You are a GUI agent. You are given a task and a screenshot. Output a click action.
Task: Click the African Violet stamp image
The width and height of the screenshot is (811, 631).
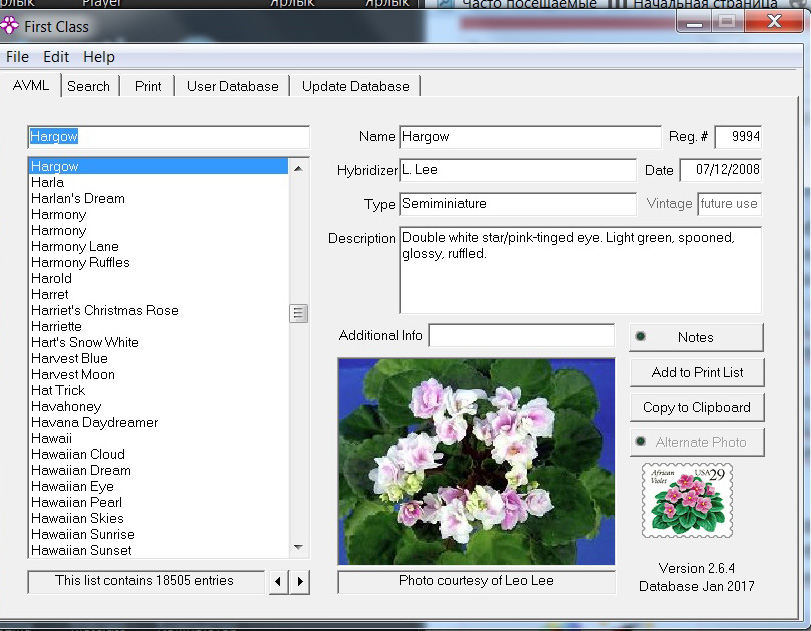687,501
